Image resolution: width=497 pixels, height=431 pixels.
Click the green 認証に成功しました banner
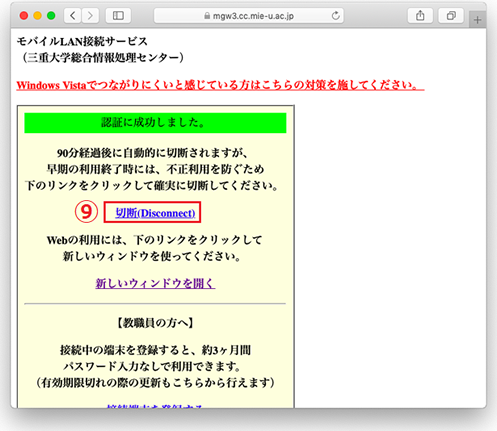coord(155,123)
